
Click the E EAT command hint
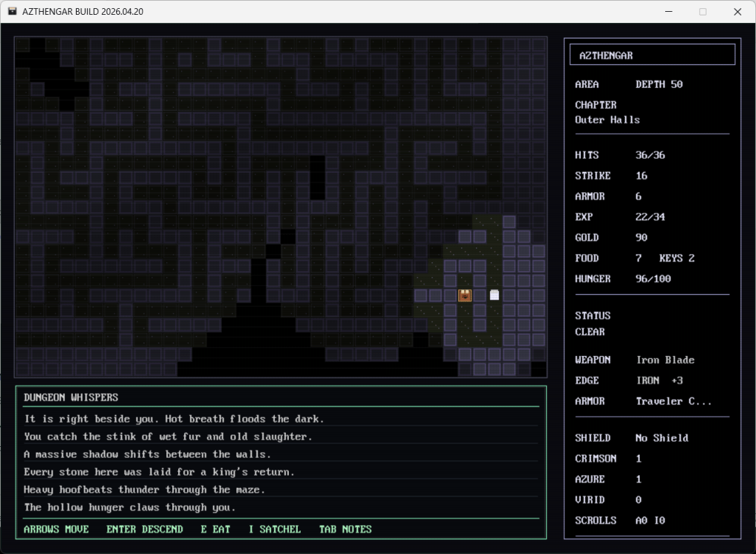[216, 529]
